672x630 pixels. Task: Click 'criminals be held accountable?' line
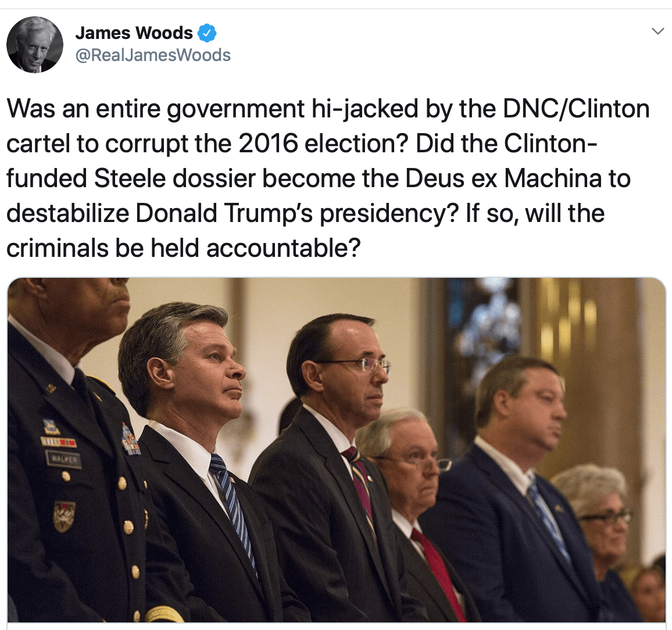(x=184, y=248)
